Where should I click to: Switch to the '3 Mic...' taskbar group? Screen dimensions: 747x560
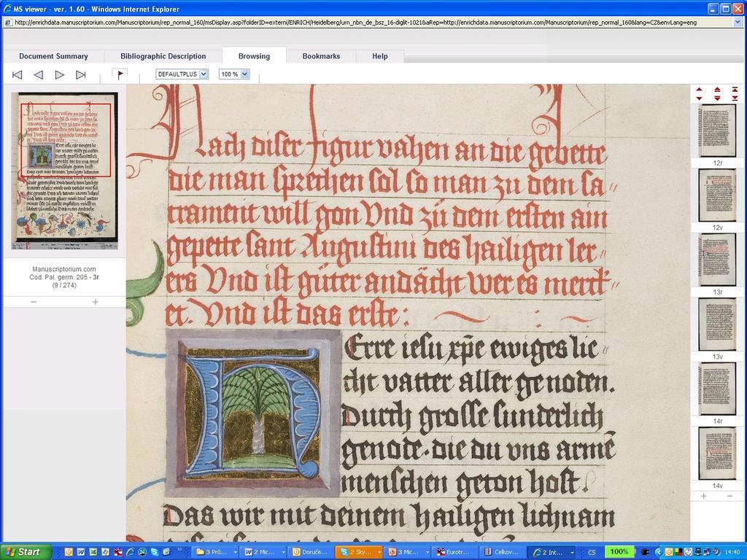point(407,552)
